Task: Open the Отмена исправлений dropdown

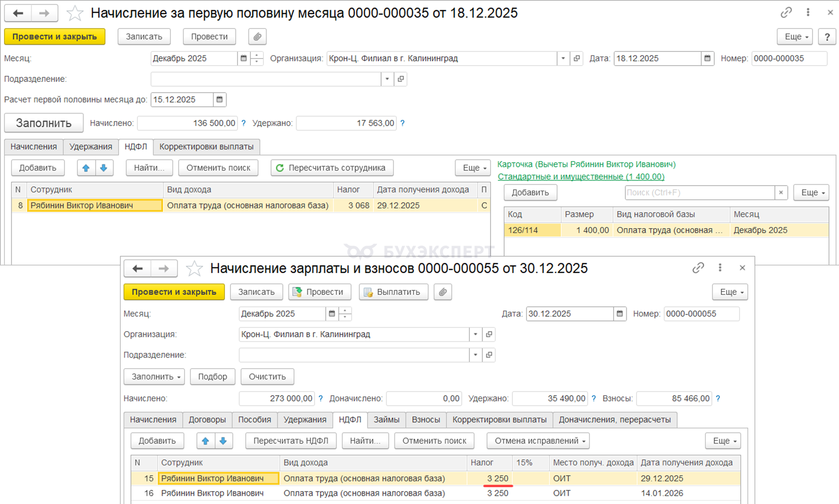Action: (x=538, y=441)
